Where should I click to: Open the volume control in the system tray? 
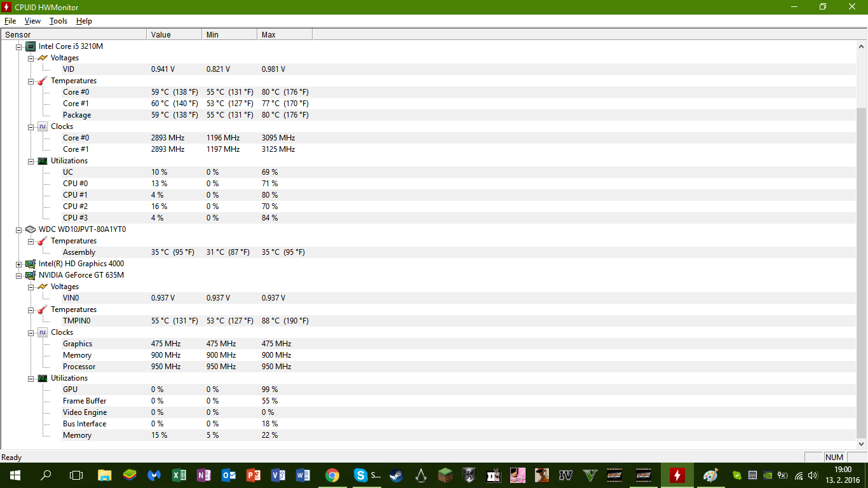point(812,475)
